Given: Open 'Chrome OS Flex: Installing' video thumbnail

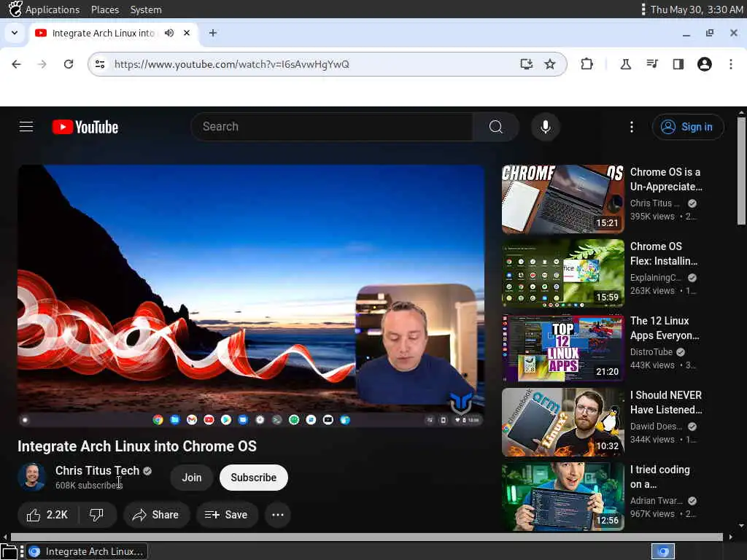Looking at the screenshot, I should (x=562, y=273).
